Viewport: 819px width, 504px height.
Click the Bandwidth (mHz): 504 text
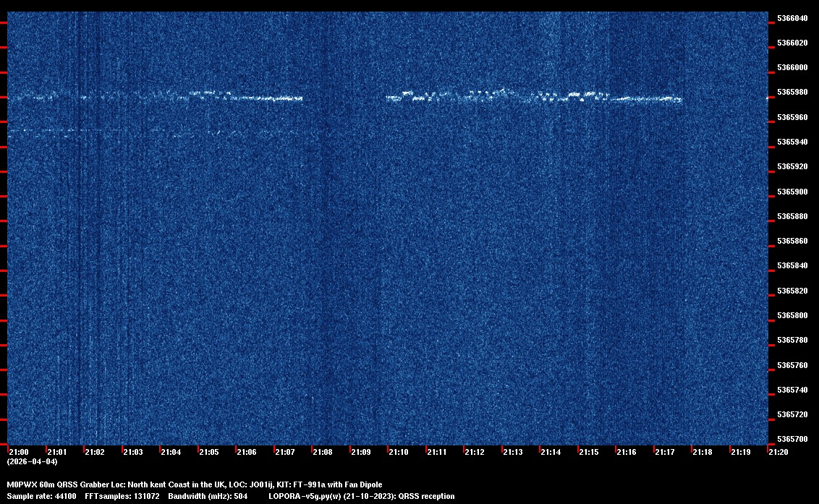pos(208,496)
